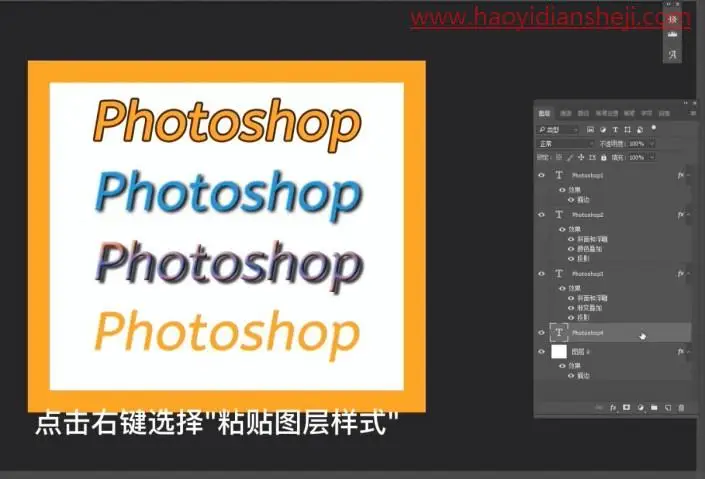Hide 渐变叠加 gradient overlay effect of Photoshop3
This screenshot has height=479, width=705.
[571, 308]
